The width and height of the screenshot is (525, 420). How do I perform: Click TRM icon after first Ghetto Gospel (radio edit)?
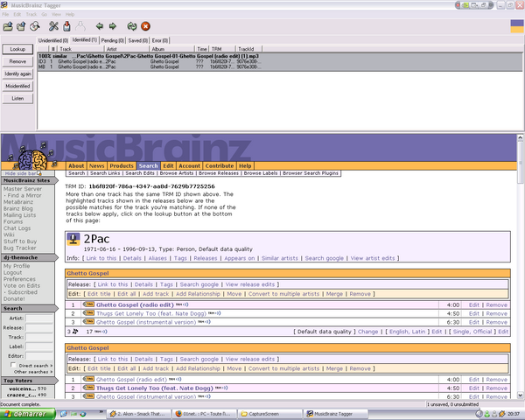pos(182,304)
